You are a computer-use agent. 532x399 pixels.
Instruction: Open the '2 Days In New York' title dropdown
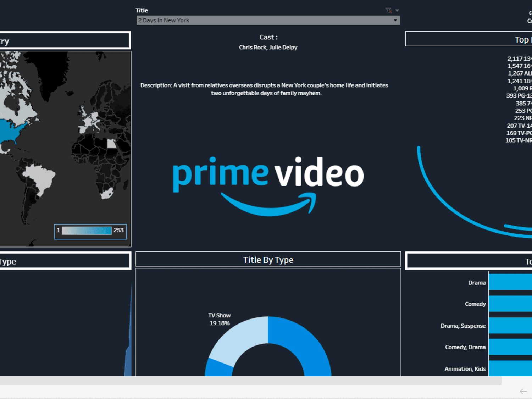[268, 20]
